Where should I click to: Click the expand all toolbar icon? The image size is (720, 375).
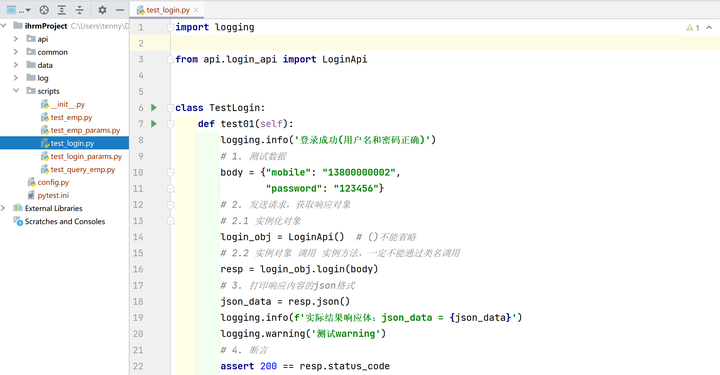click(62, 10)
